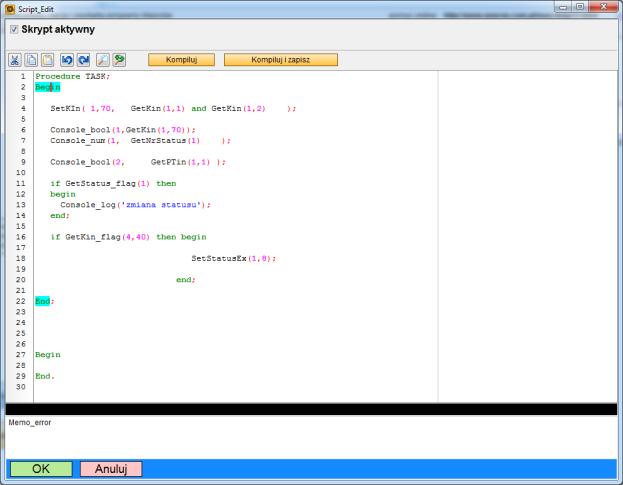Cancel with the Anuluj button
Image resolution: width=623 pixels, height=485 pixels.
(111, 469)
